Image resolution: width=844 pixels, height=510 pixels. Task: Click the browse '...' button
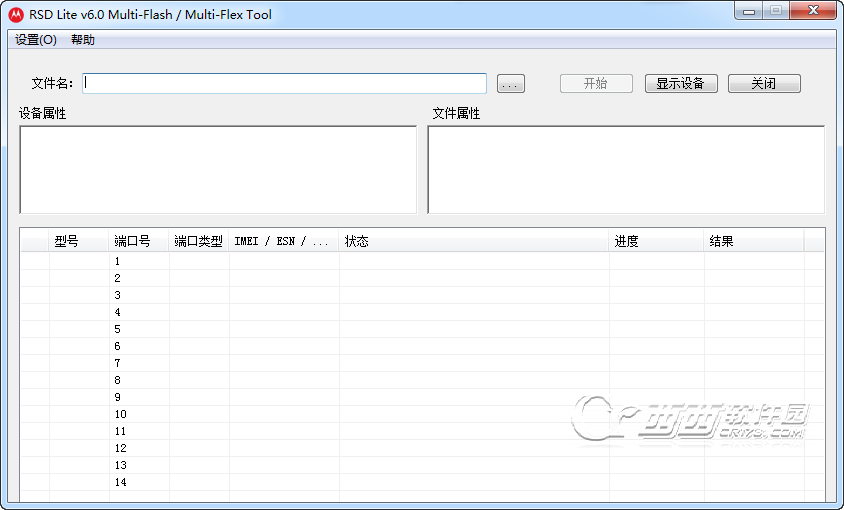(x=510, y=83)
